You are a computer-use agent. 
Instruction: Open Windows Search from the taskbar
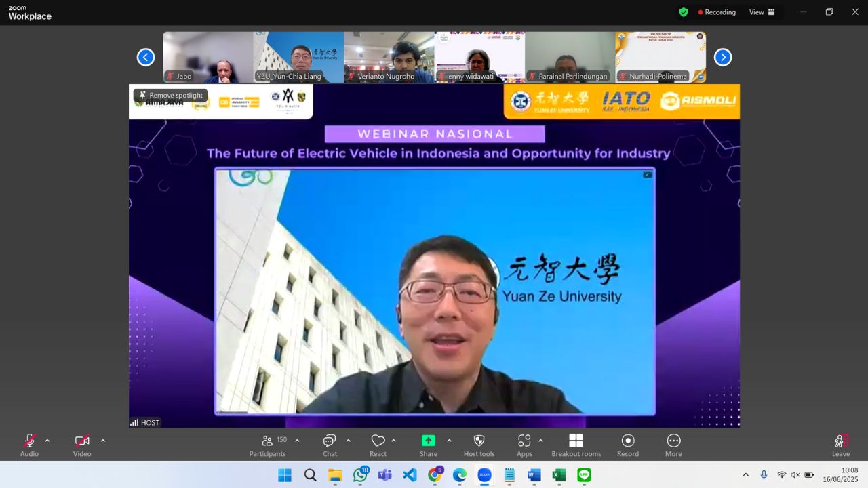pyautogui.click(x=310, y=475)
